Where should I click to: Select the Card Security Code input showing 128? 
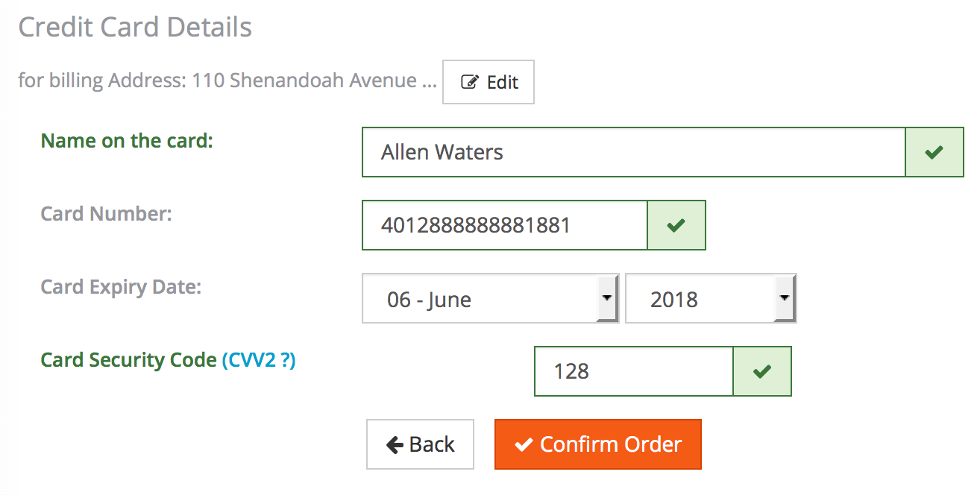pyautogui.click(x=634, y=371)
